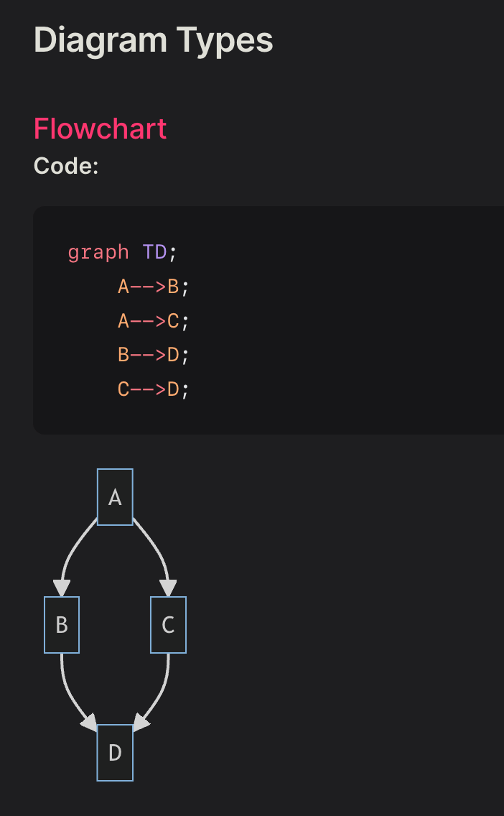Place cursor on the C-->D; code line
The height and width of the screenshot is (816, 504).
tap(152, 389)
